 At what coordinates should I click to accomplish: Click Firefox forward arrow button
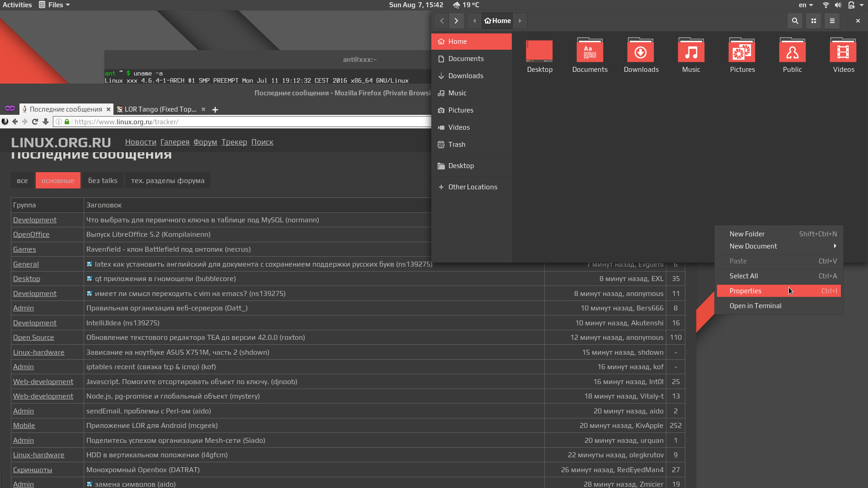25,122
